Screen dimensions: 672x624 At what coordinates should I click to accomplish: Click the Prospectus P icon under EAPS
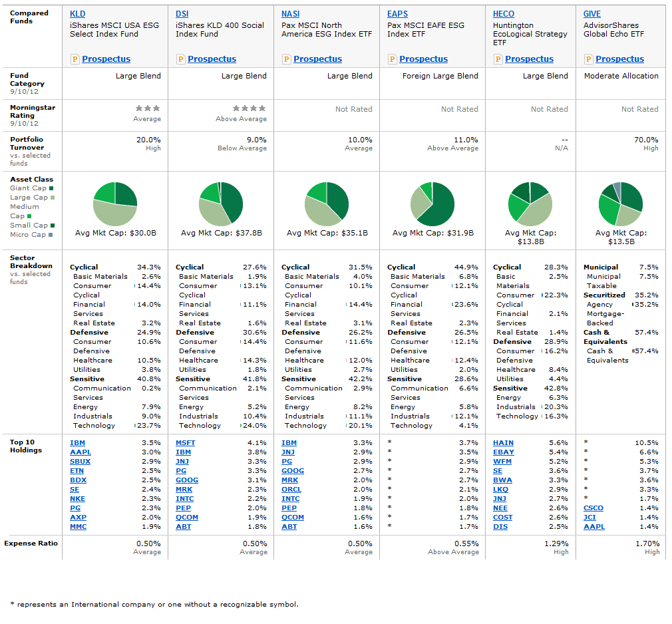(393, 59)
